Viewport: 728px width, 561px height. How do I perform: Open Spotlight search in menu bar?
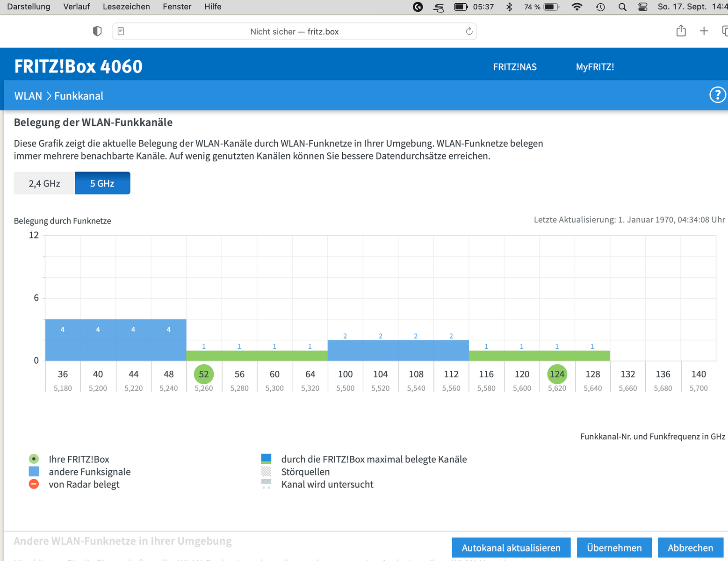click(x=622, y=7)
